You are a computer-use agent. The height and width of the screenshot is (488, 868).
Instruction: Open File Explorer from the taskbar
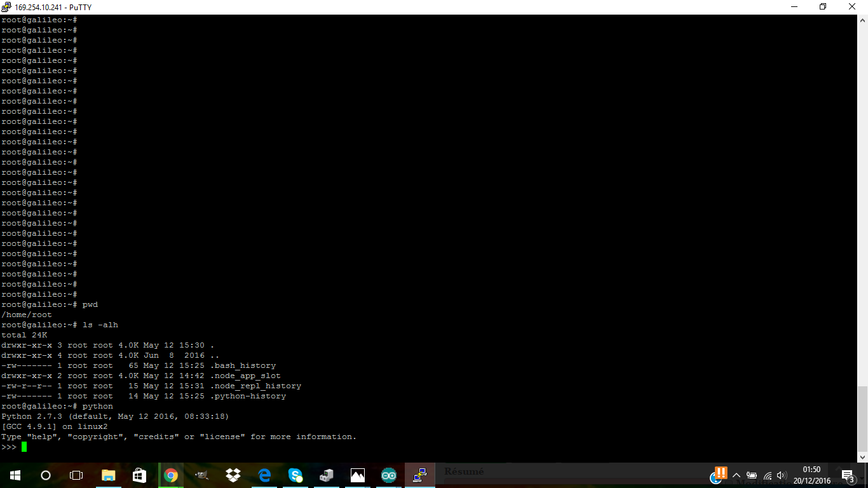108,475
